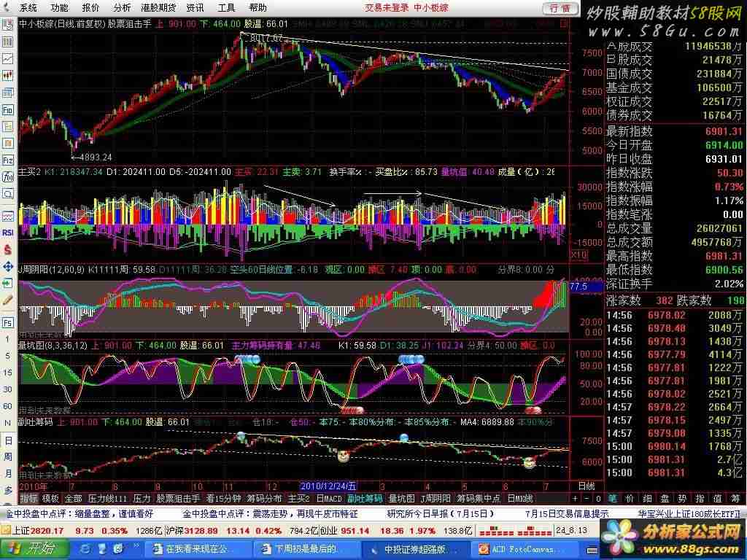The image size is (747, 560).
Task: Select the magnifier zoom icon in left toolbar
Action: [x=7, y=194]
